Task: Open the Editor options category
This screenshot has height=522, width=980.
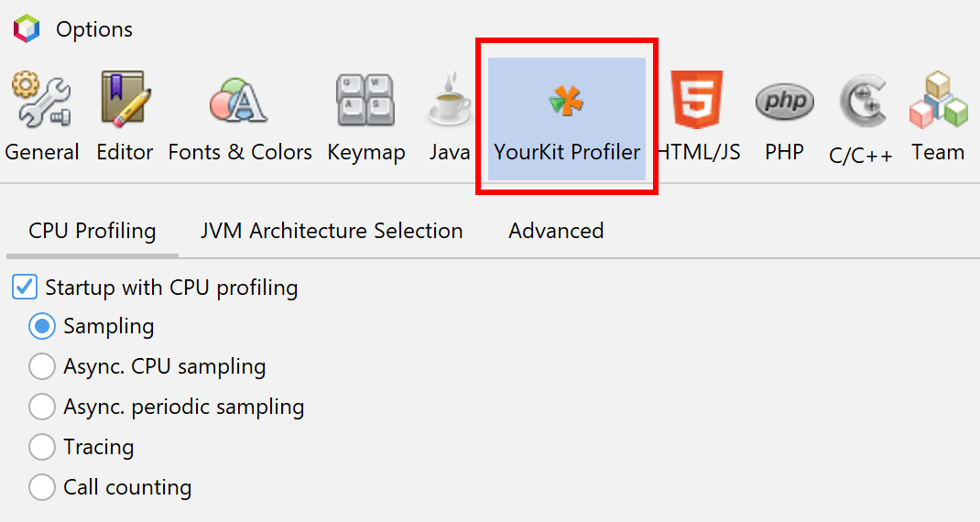Action: coord(125,119)
